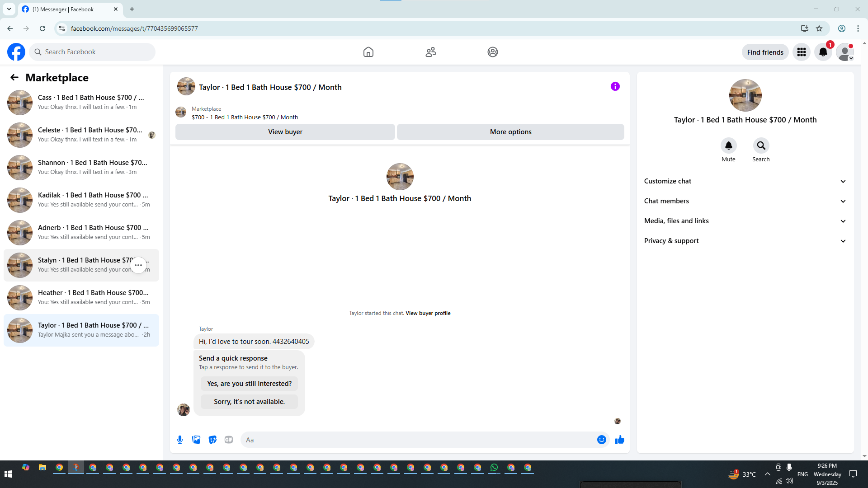
Task: Expand Media, files and links section
Action: tap(745, 221)
